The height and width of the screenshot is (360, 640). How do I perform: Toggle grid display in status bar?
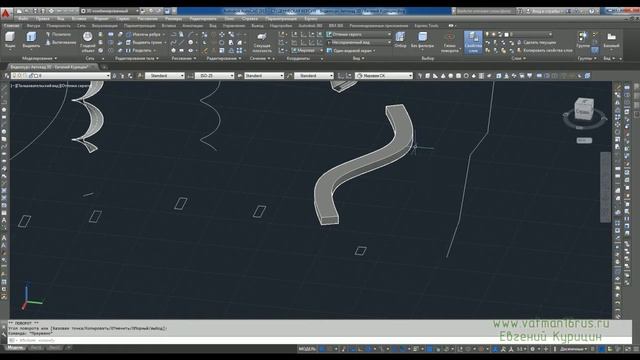322,349
